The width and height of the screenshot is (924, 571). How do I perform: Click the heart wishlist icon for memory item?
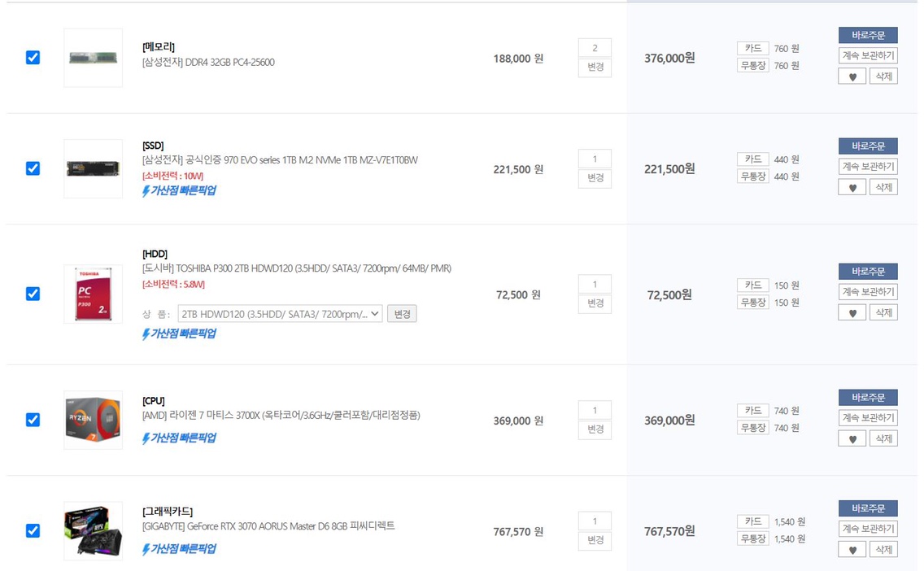click(852, 76)
